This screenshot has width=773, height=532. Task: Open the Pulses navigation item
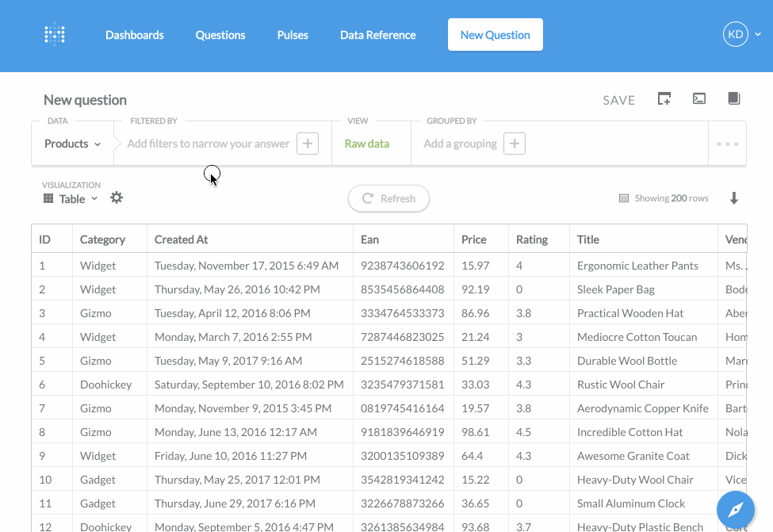tap(293, 35)
